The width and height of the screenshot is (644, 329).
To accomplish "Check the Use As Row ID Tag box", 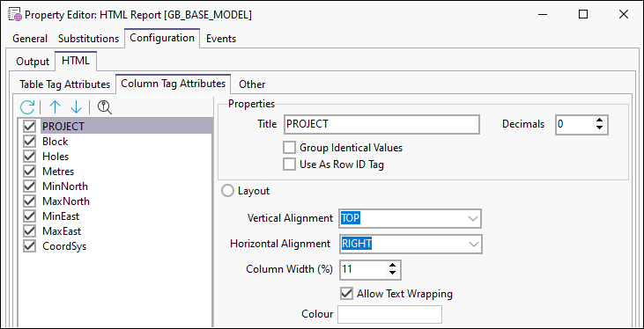I will tap(290, 164).
